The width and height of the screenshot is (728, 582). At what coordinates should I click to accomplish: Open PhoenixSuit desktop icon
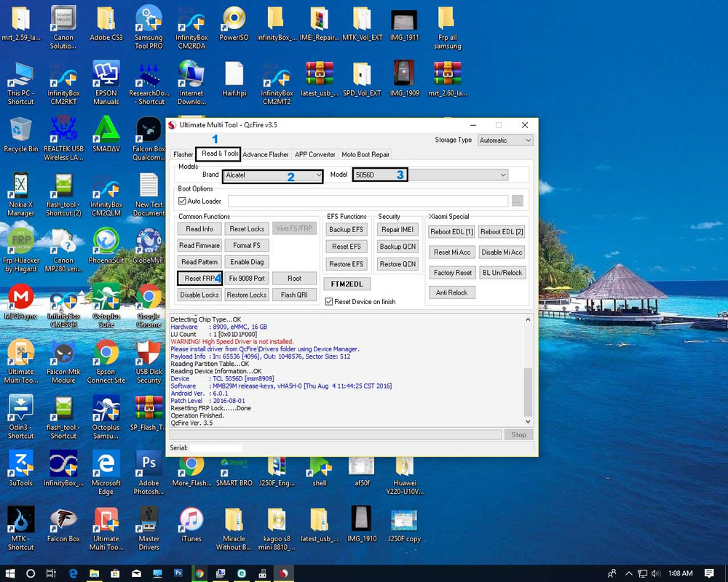tap(106, 246)
